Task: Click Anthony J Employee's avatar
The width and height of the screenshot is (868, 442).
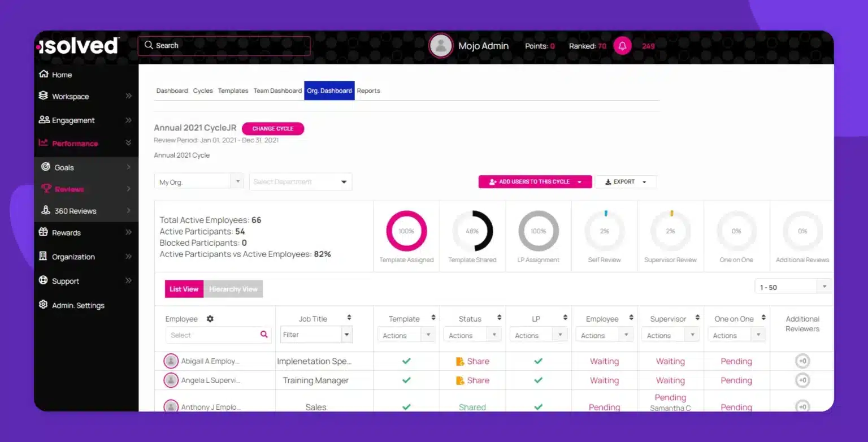Action: coord(171,406)
